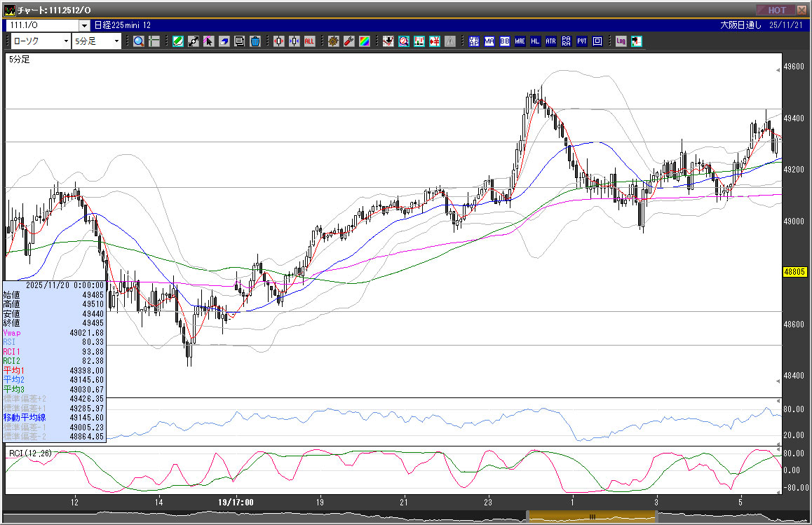The height and width of the screenshot is (525, 812).
Task: Click the HOT button in title bar
Action: [x=776, y=10]
